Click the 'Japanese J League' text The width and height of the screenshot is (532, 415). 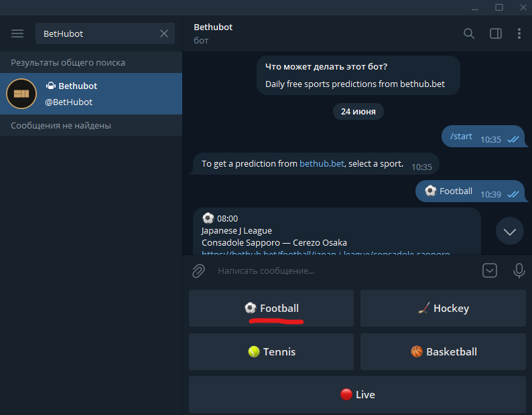(x=237, y=231)
